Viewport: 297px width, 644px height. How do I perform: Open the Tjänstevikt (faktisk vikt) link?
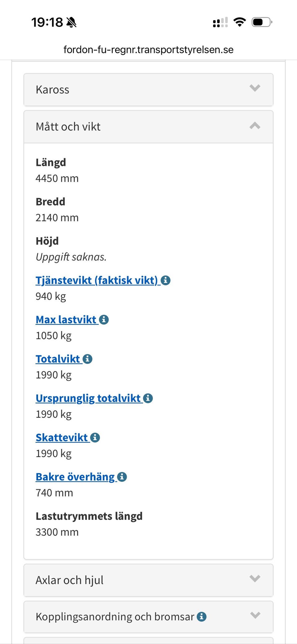click(97, 280)
